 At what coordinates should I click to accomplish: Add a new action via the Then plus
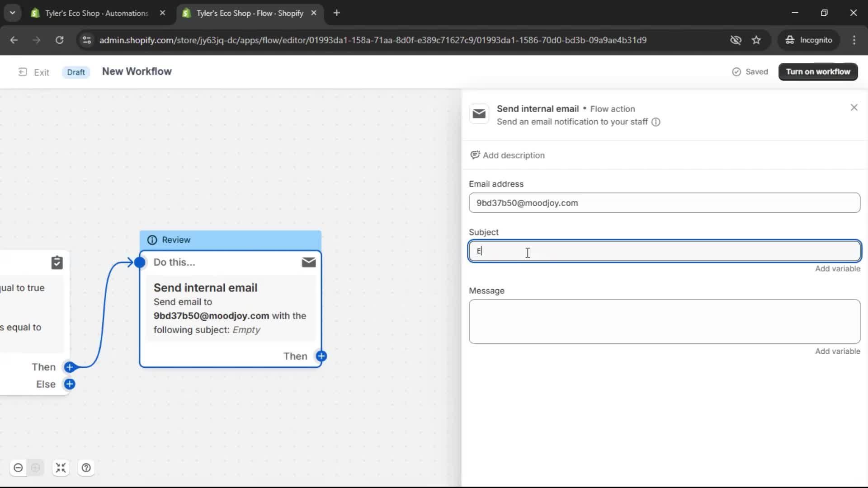tap(70, 367)
